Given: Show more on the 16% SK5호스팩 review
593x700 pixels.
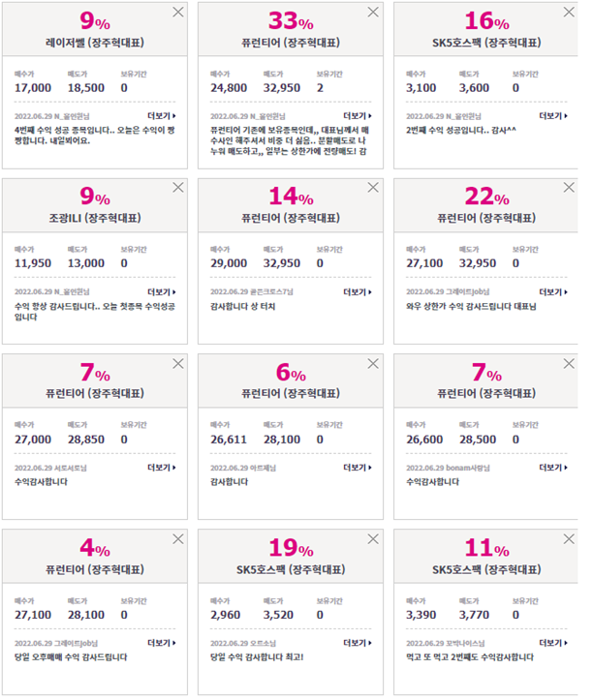Looking at the screenshot, I should (x=553, y=116).
